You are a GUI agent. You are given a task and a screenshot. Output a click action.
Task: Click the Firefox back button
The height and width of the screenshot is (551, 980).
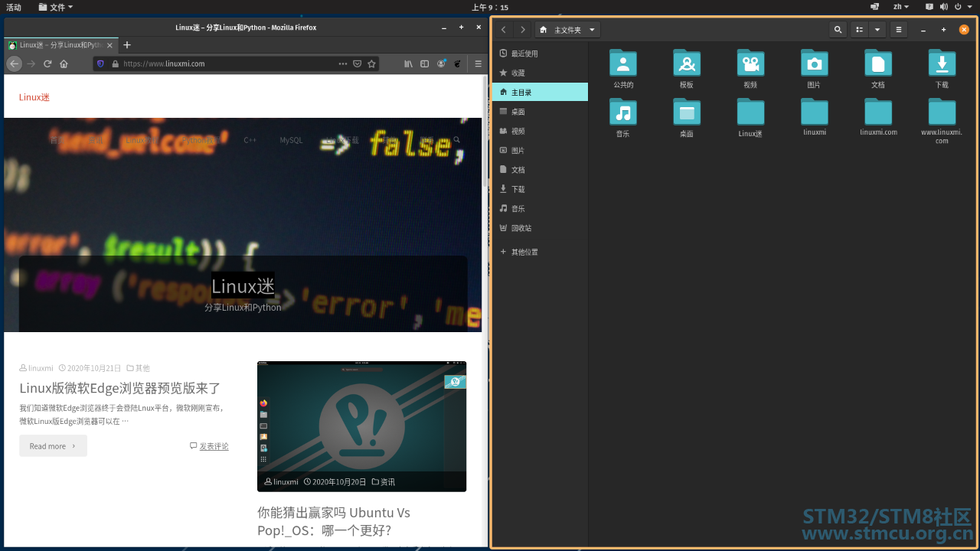tap(14, 64)
